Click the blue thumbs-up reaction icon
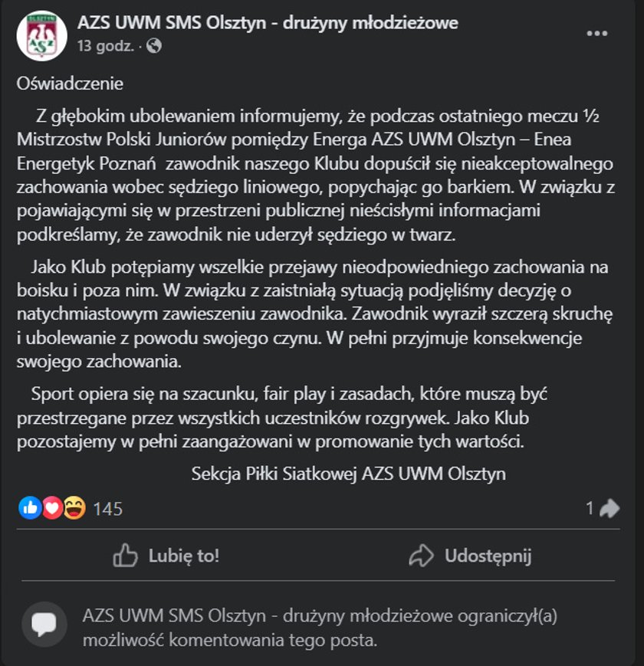The width and height of the screenshot is (644, 666). click(x=30, y=507)
